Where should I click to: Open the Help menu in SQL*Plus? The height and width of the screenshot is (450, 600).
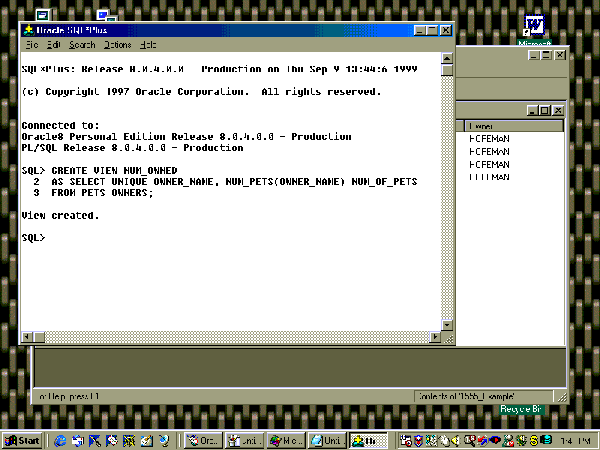click(x=148, y=45)
